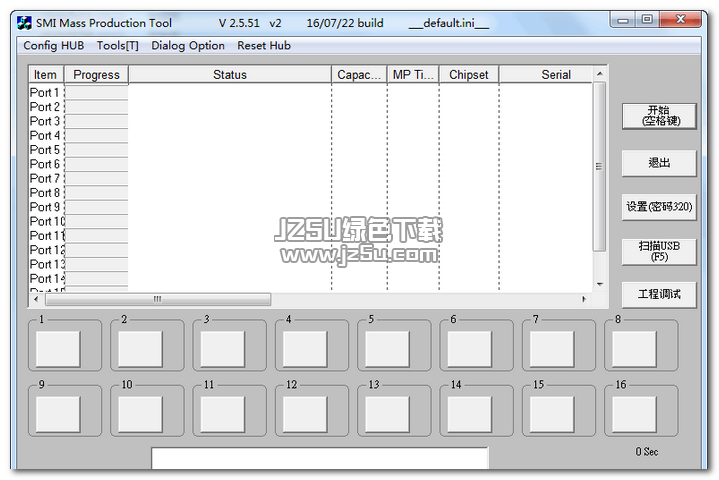Click the port 11 slot box

click(223, 414)
